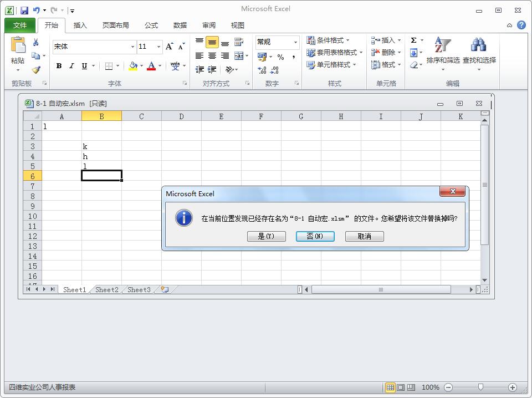Apply percent style with the % icon

pyautogui.click(x=280, y=57)
